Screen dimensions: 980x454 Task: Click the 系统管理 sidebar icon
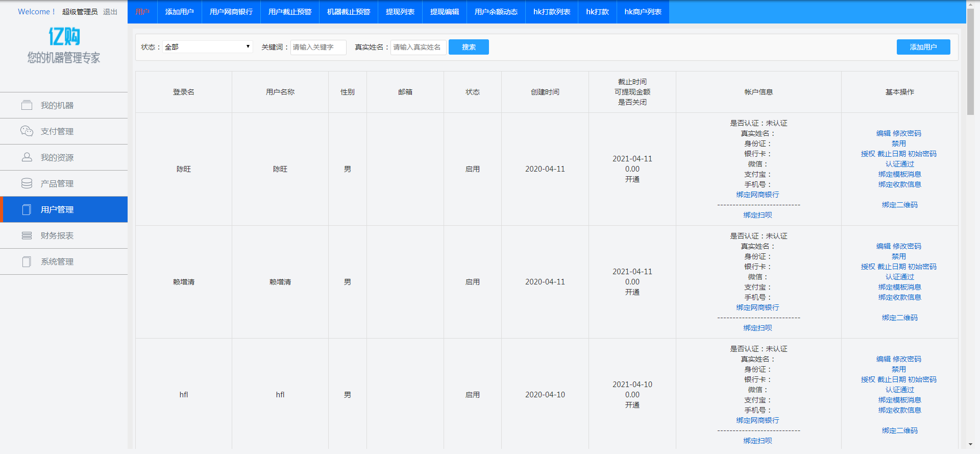point(27,261)
